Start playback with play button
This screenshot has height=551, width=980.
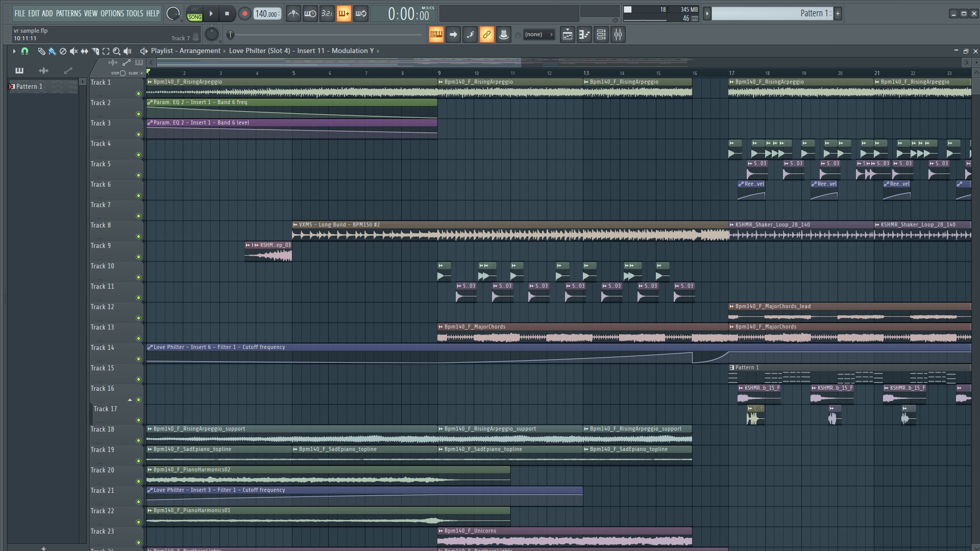coord(211,14)
